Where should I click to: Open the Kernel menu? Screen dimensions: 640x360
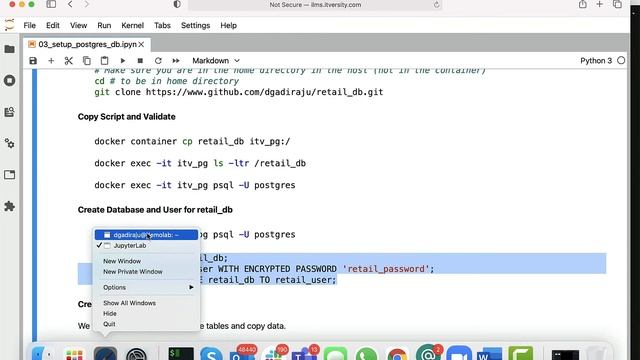[x=133, y=25]
